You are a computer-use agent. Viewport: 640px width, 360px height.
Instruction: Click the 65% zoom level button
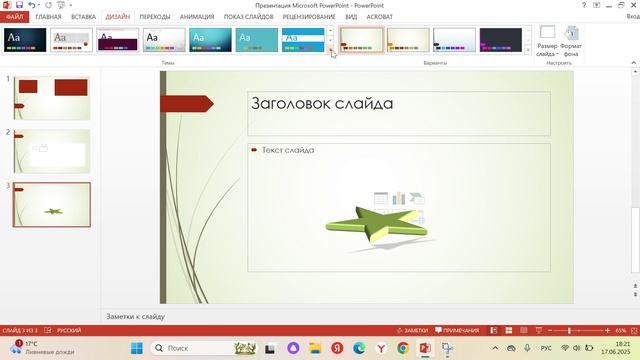(620, 330)
